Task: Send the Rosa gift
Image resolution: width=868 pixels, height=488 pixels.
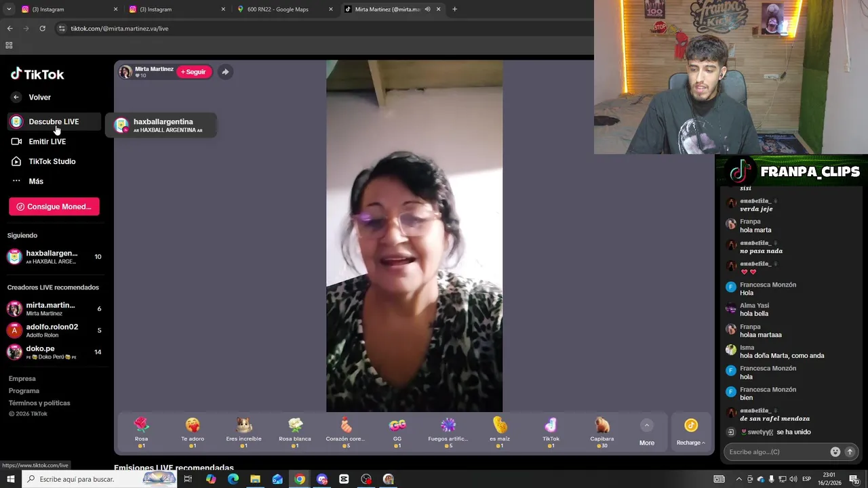Action: (141, 432)
